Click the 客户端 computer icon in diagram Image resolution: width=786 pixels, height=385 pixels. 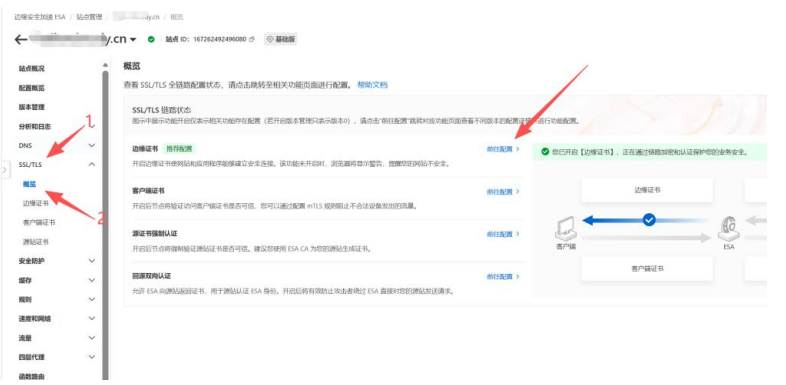click(566, 228)
